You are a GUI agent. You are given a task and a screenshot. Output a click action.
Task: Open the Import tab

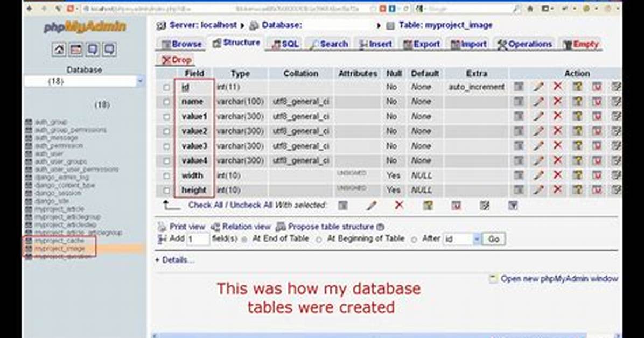468,44
